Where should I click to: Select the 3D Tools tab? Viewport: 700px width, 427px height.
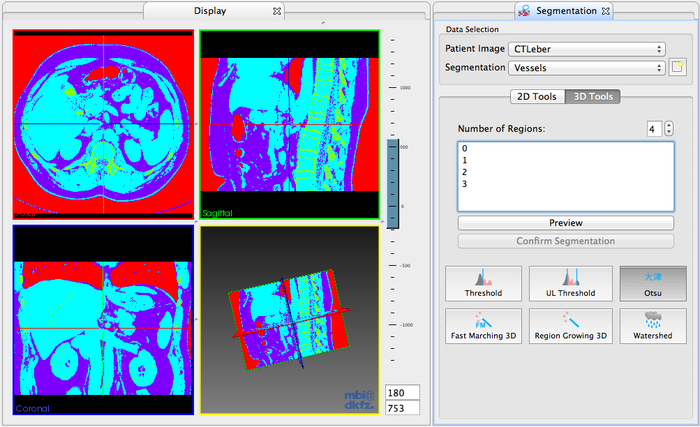[x=591, y=97]
